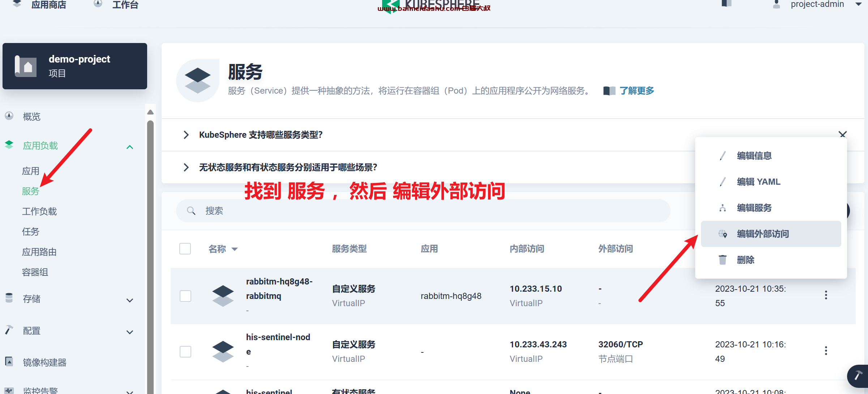
Task: Select 编辑 YAML from context menu
Action: (771, 182)
